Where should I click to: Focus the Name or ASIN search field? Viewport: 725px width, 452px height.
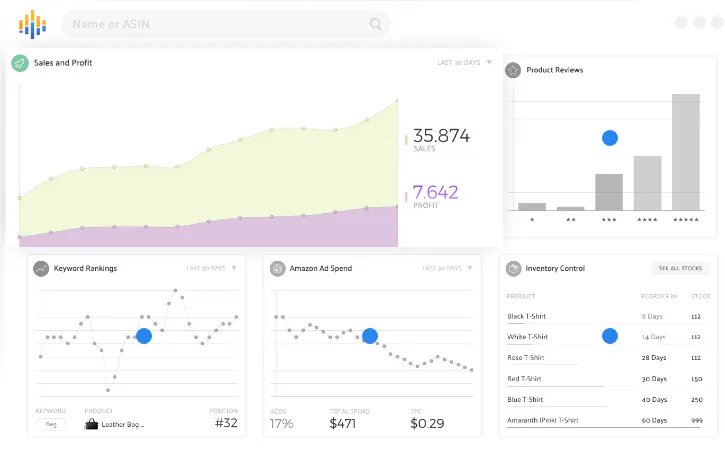coord(226,24)
